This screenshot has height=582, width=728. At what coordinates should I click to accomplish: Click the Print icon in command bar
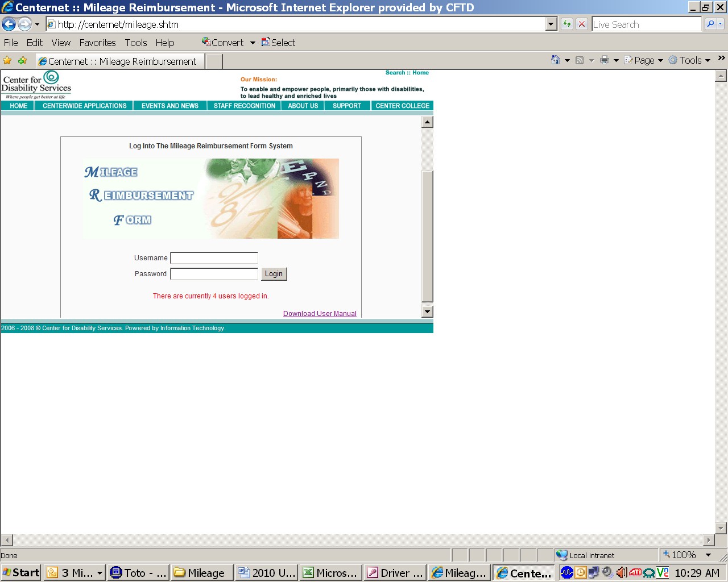(x=604, y=60)
